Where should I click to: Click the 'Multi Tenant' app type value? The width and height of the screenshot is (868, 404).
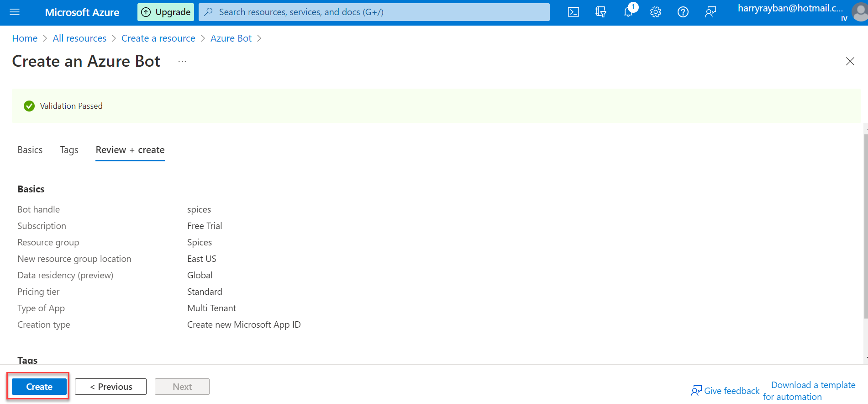point(212,308)
